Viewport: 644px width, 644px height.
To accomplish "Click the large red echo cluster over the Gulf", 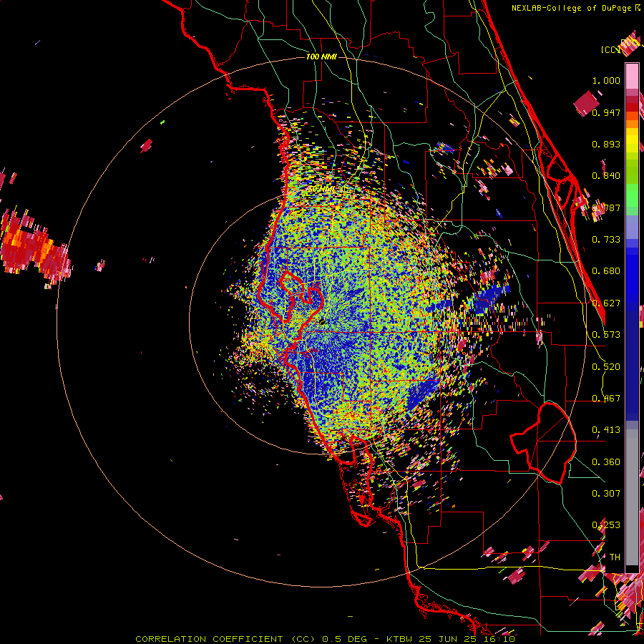I will 35,248.
